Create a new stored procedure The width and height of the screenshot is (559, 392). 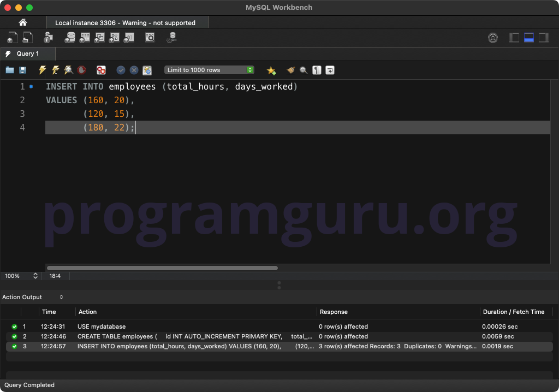click(114, 38)
